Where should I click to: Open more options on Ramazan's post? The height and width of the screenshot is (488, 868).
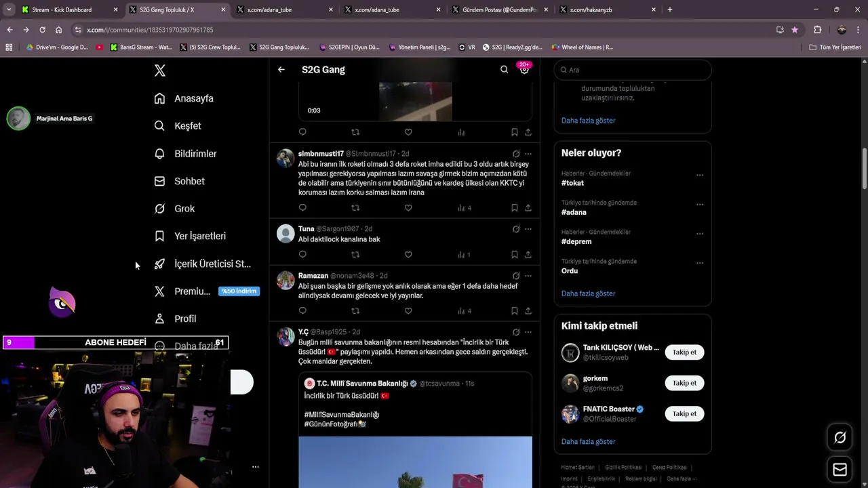[x=528, y=276]
